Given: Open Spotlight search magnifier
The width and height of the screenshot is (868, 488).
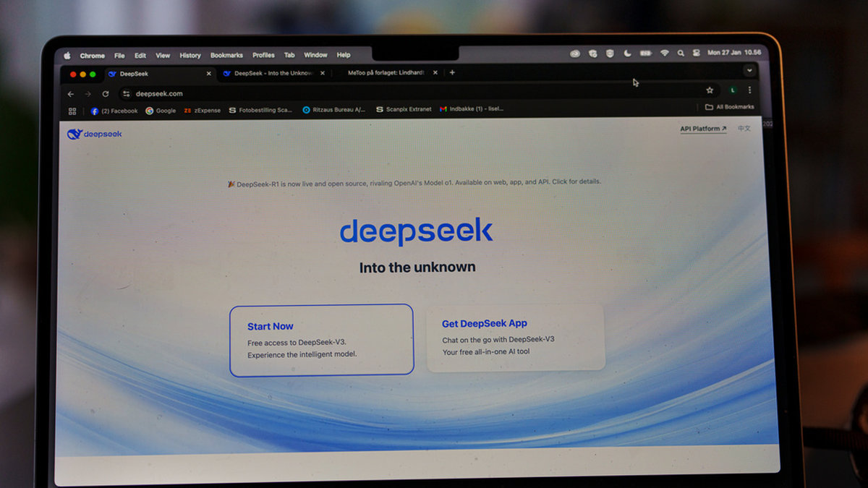Looking at the screenshot, I should [681, 53].
